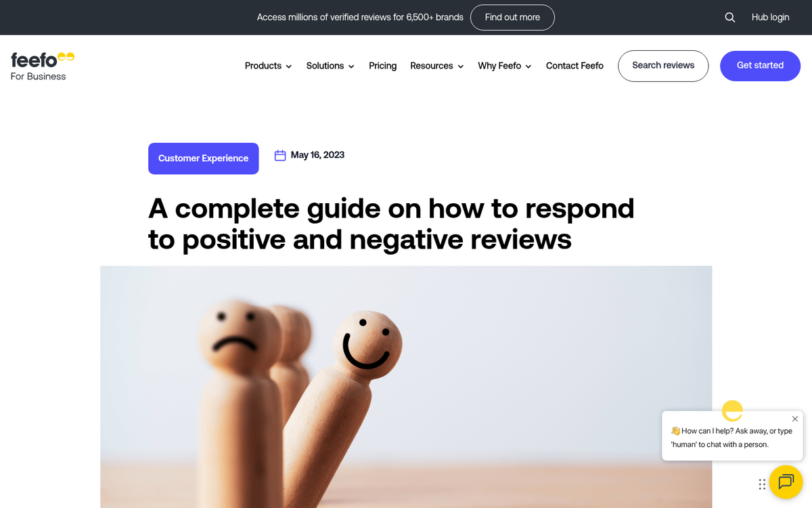Click the search magnifier icon in top bar
This screenshot has height=508, width=812.
pyautogui.click(x=729, y=17)
